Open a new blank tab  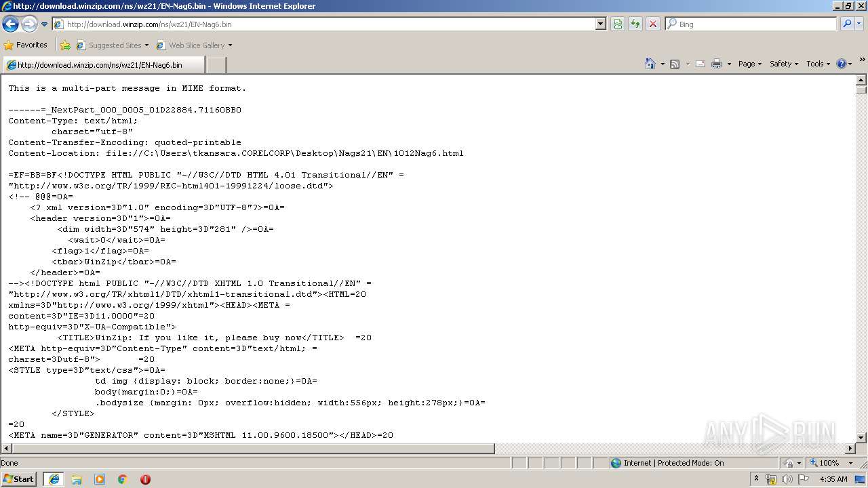[x=216, y=65]
